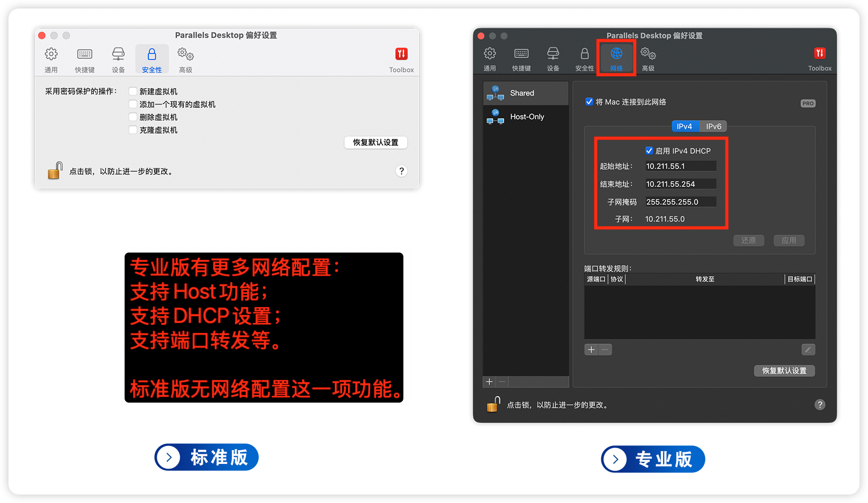Switch to the IPv6 tab
The image size is (868, 503).
(x=713, y=126)
